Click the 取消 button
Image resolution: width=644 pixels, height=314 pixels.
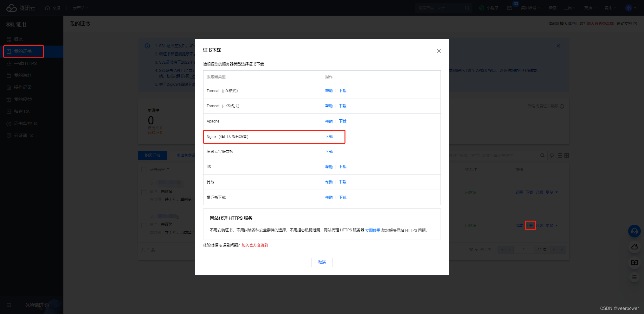pos(322,262)
